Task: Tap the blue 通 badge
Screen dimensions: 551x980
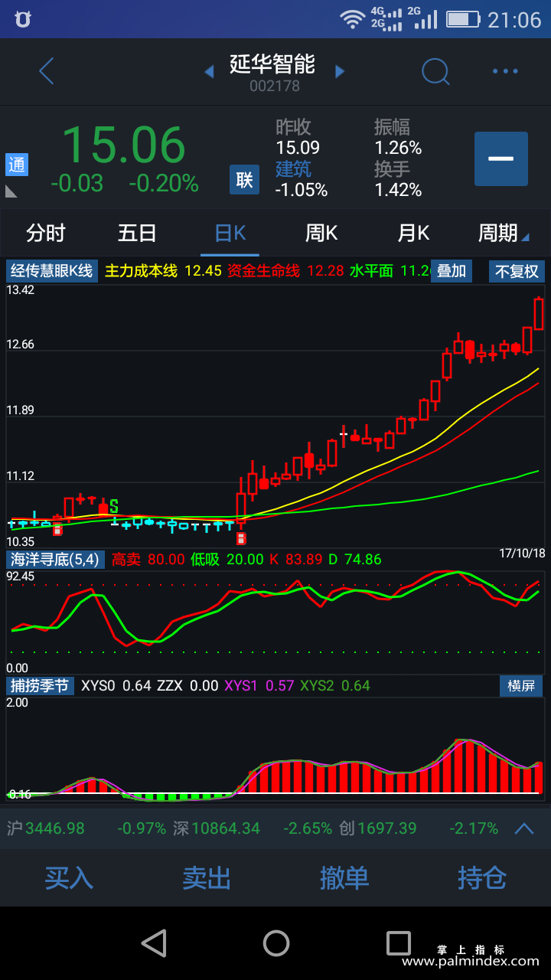Action: (17, 165)
